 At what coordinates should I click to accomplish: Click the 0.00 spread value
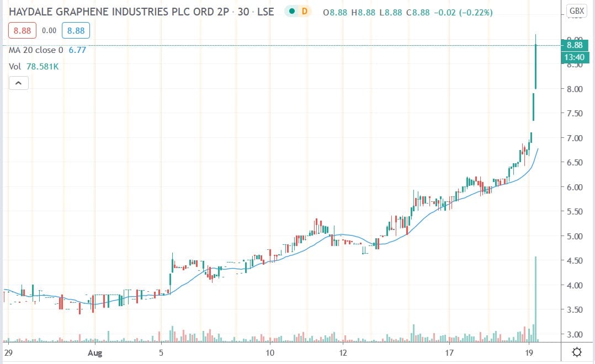pos(49,31)
